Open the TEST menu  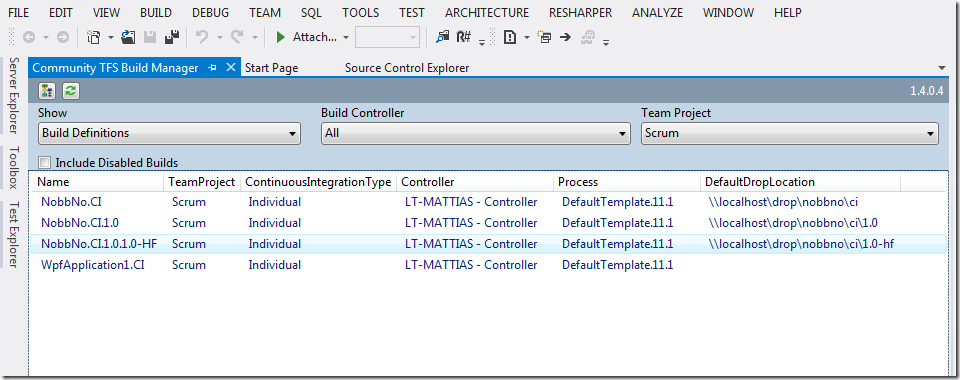click(412, 12)
